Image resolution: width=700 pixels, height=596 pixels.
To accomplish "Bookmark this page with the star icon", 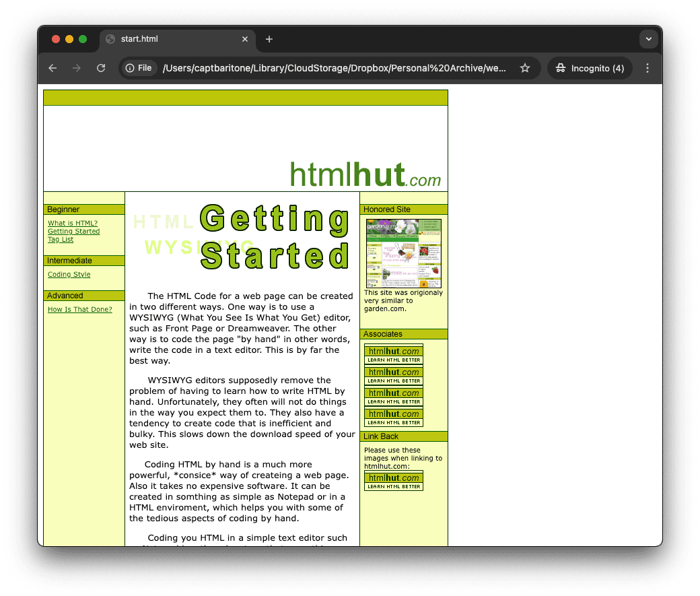I will [x=525, y=68].
